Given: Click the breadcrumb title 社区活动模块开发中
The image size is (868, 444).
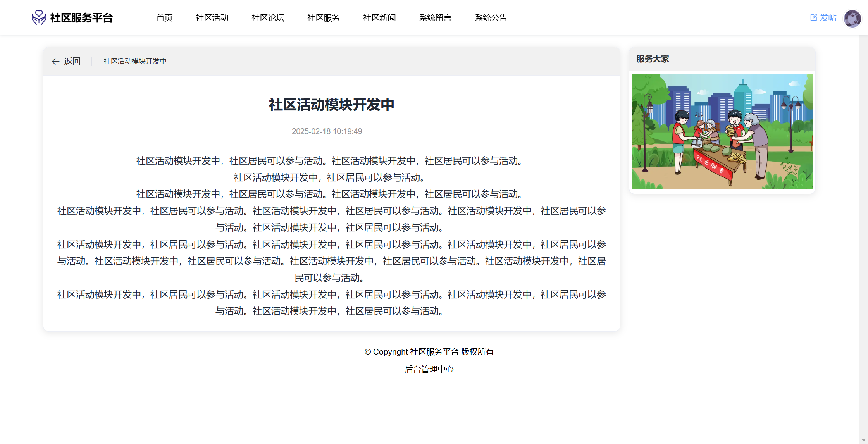Looking at the screenshot, I should coord(135,61).
